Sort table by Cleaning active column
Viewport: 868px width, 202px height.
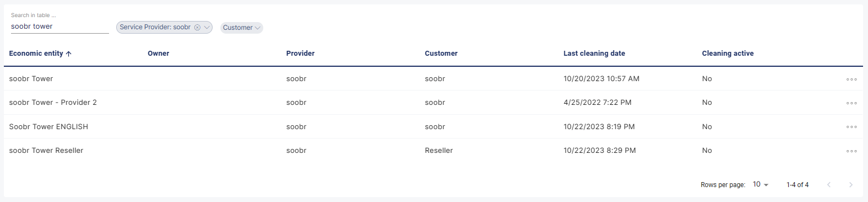pyautogui.click(x=728, y=54)
